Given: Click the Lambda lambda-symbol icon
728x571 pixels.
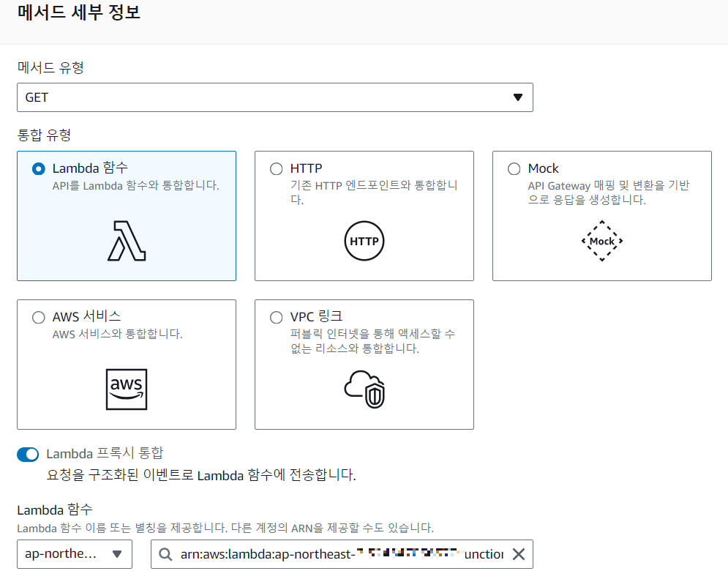Looking at the screenshot, I should pyautogui.click(x=127, y=241).
